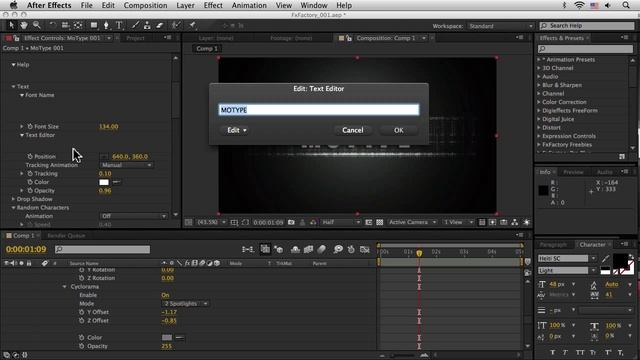Click the eyedropper in Character panel
Viewport: 640px width, 360px height.
[605, 258]
